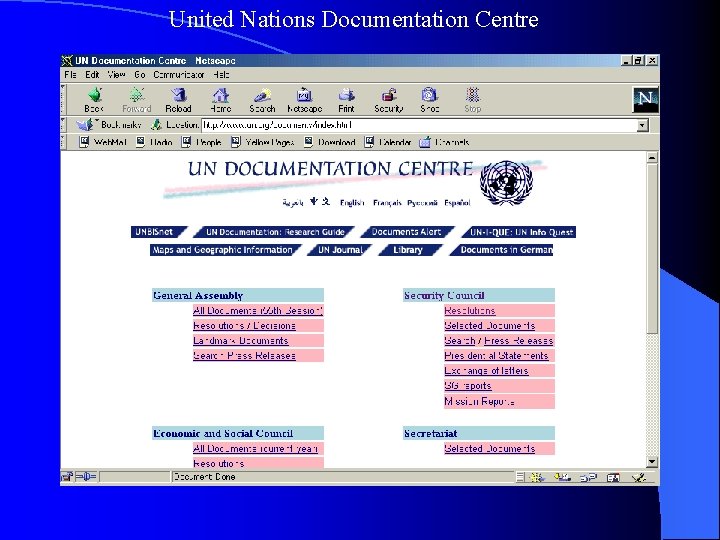Open General Assembly All Documents link
The image size is (720, 540).
pyautogui.click(x=258, y=310)
